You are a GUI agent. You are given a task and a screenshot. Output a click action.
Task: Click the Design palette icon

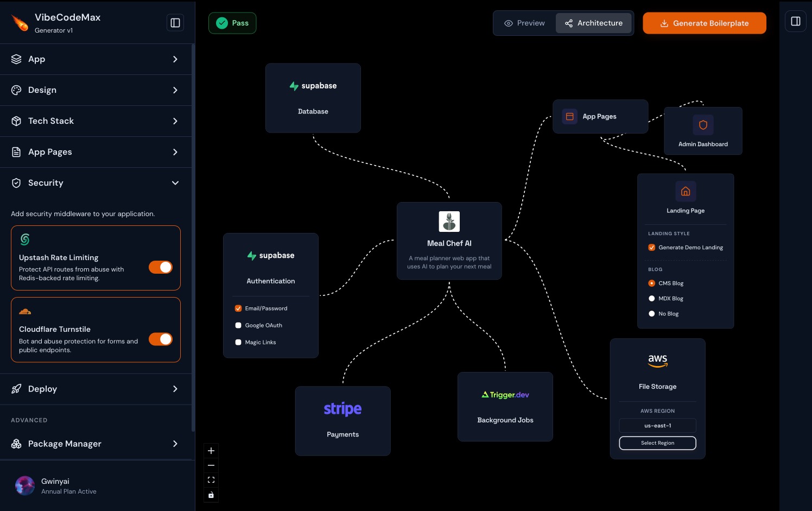click(x=16, y=90)
